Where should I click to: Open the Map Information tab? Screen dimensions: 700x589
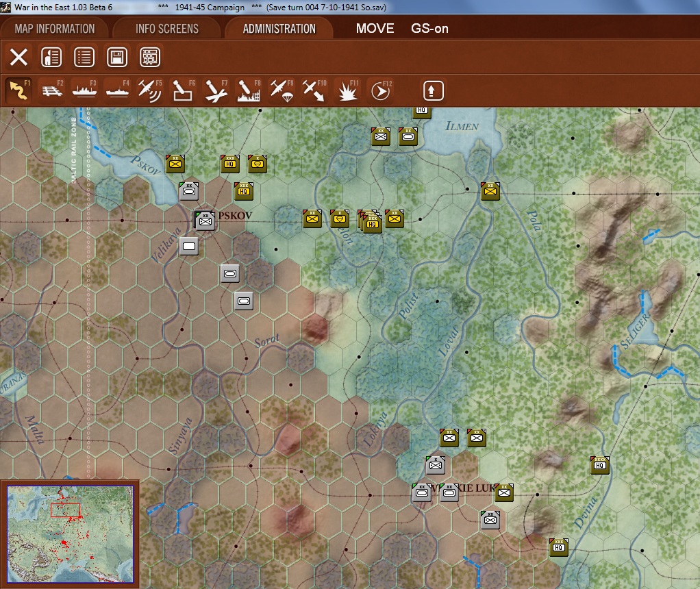pos(55,29)
